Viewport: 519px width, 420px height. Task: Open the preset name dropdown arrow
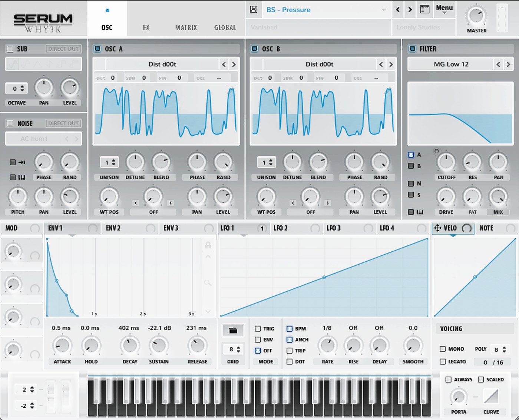pyautogui.click(x=384, y=10)
